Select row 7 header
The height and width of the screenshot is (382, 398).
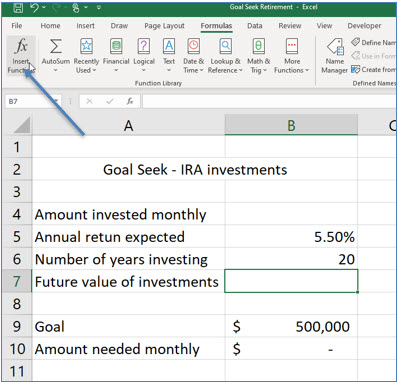coord(17,282)
